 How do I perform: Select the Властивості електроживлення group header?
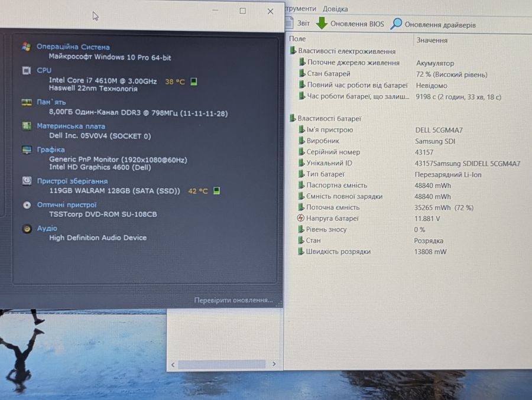347,51
